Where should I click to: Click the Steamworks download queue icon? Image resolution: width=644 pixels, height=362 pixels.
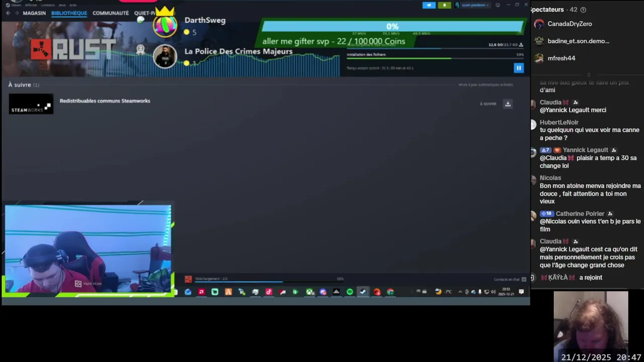[x=508, y=104]
